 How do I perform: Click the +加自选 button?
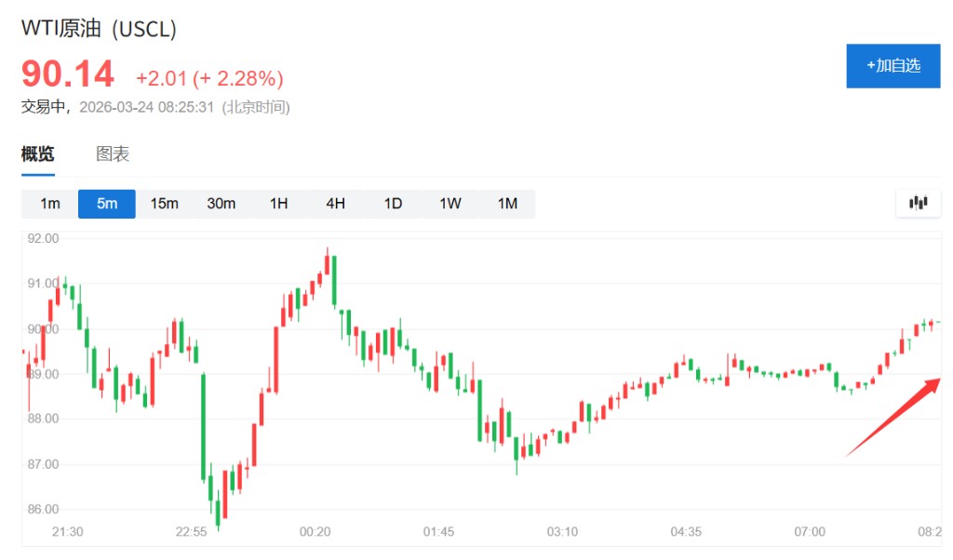(x=893, y=65)
